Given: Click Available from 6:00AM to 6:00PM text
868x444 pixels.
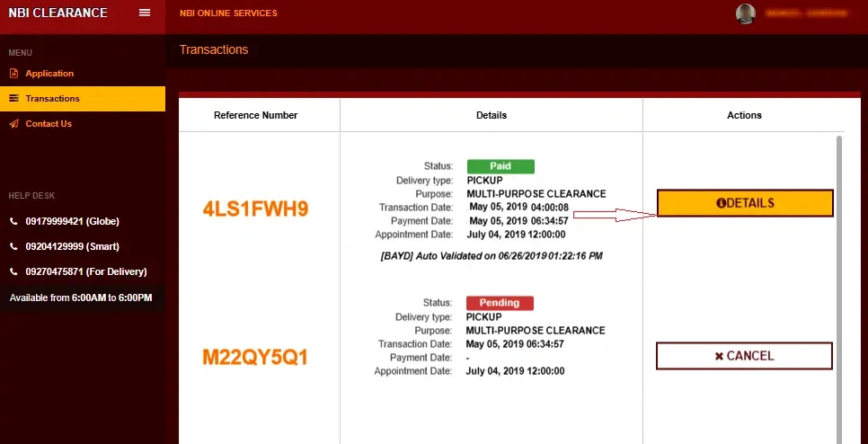Looking at the screenshot, I should (81, 297).
